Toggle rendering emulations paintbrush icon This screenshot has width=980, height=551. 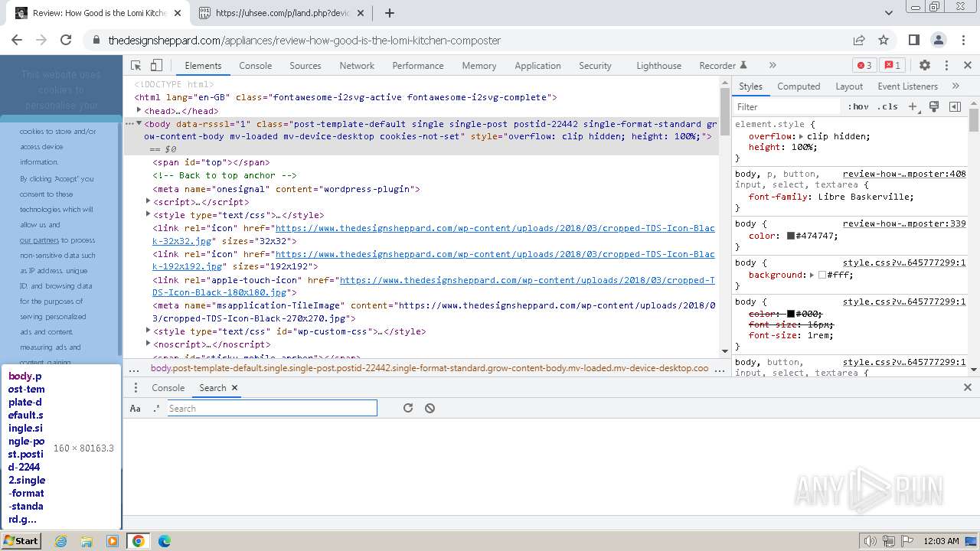tap(934, 107)
